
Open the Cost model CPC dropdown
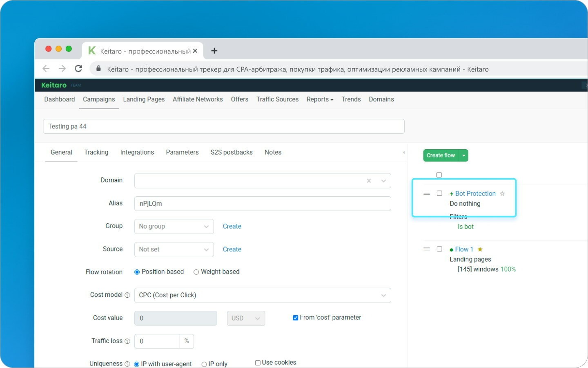point(263,295)
